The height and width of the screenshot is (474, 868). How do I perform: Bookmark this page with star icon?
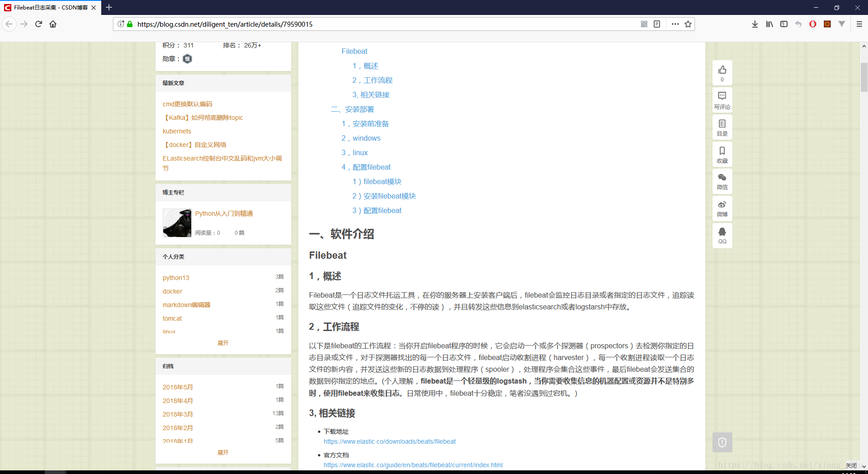(x=688, y=24)
